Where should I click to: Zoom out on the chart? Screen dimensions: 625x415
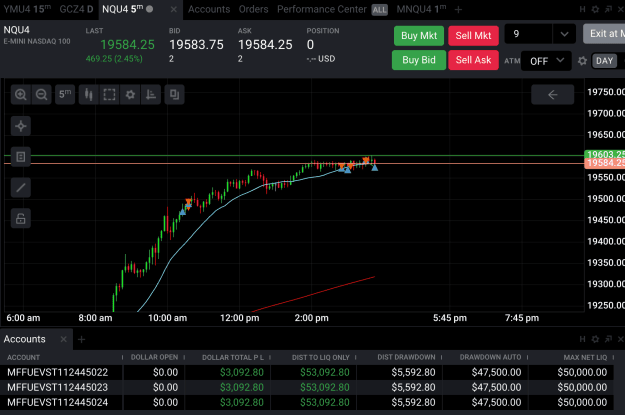(x=41, y=94)
